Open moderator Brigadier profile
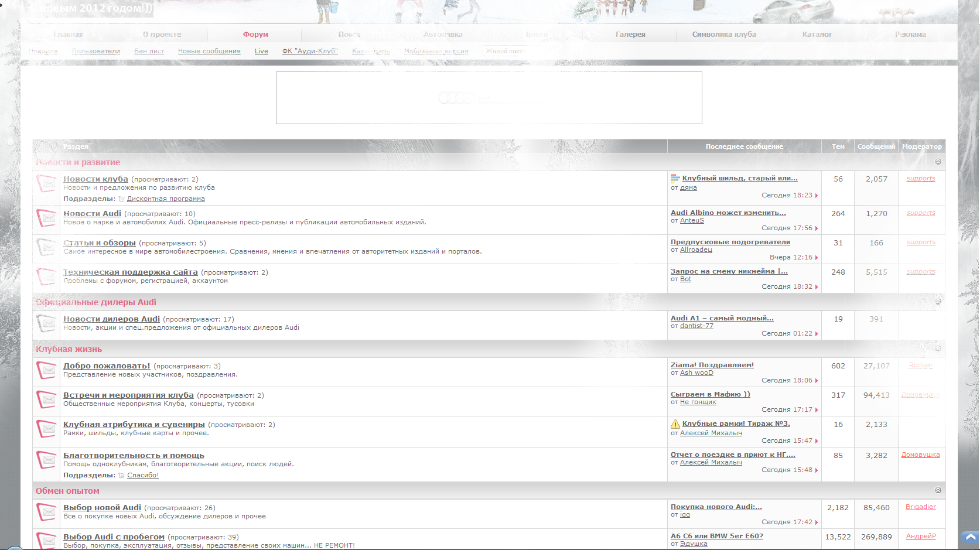This screenshot has width=980, height=550. coord(921,507)
